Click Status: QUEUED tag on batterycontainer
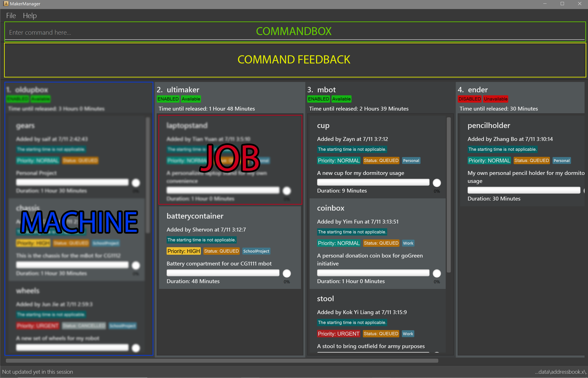This screenshot has height=378, width=588. click(x=221, y=251)
